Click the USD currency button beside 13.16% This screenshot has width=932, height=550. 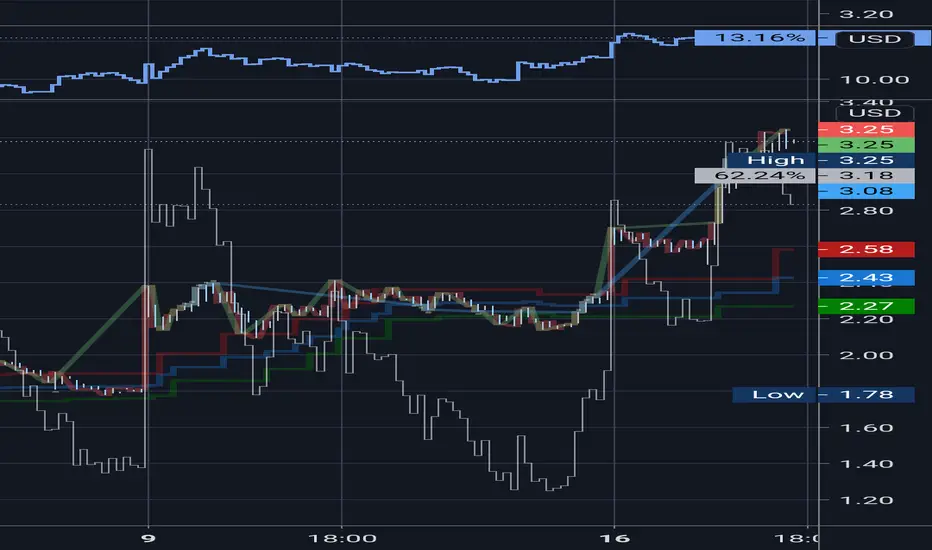[x=874, y=39]
